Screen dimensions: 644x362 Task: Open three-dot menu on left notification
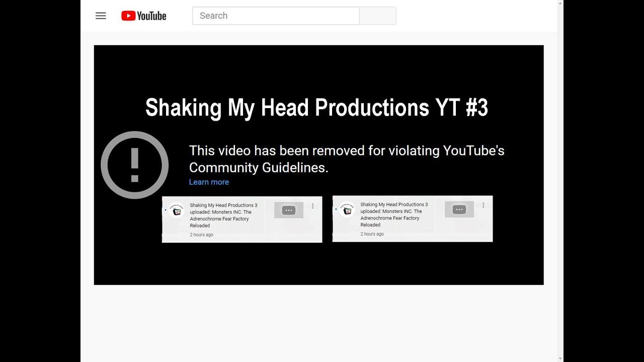point(313,206)
